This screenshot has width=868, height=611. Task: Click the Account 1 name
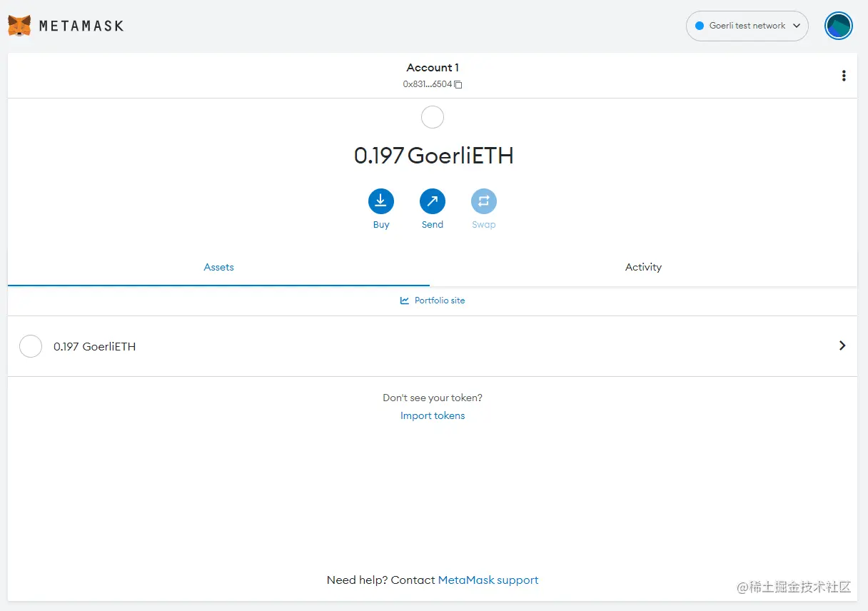click(433, 68)
